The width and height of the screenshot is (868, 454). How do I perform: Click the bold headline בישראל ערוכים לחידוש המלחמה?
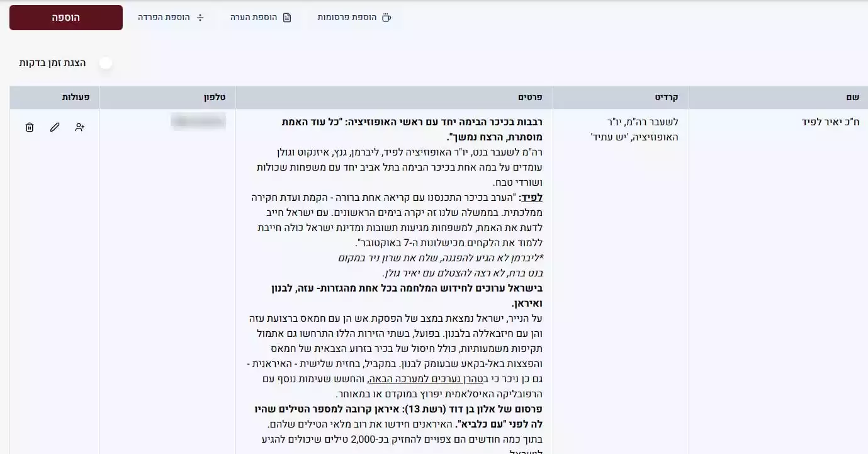tap(406, 295)
